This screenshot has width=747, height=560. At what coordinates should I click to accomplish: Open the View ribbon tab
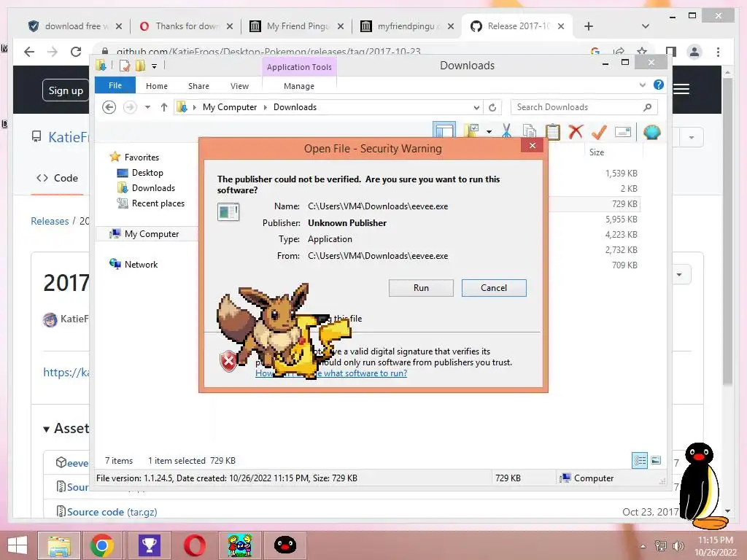(x=239, y=86)
